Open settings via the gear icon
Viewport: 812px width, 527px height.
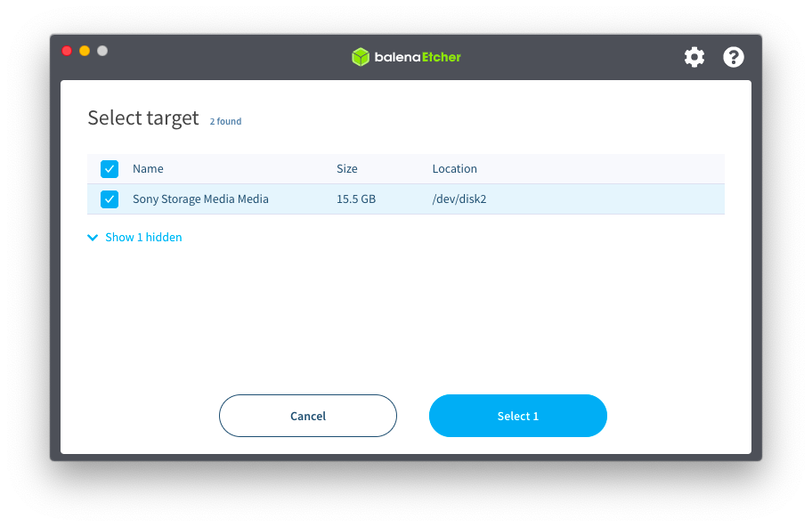tap(694, 57)
